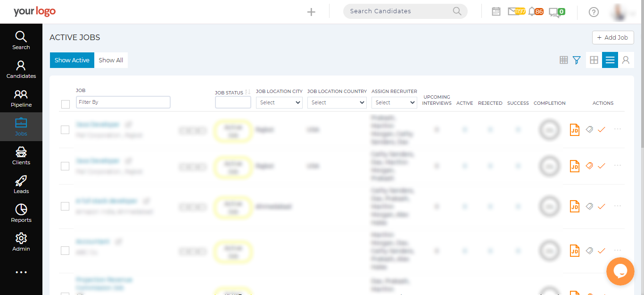Screen dimensions: 644x295
Task: Click the UPCOMING INTERVIEWS column header
Action: [x=437, y=100]
